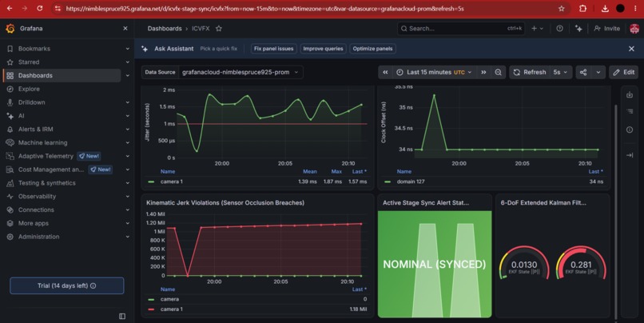Shift time range forward
The image size is (644, 323).
(x=483, y=72)
